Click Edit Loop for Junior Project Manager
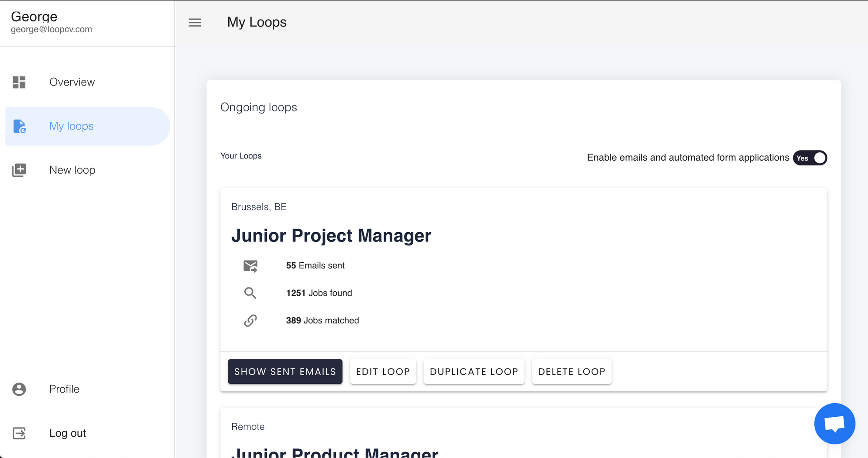This screenshot has height=458, width=868. click(x=383, y=372)
